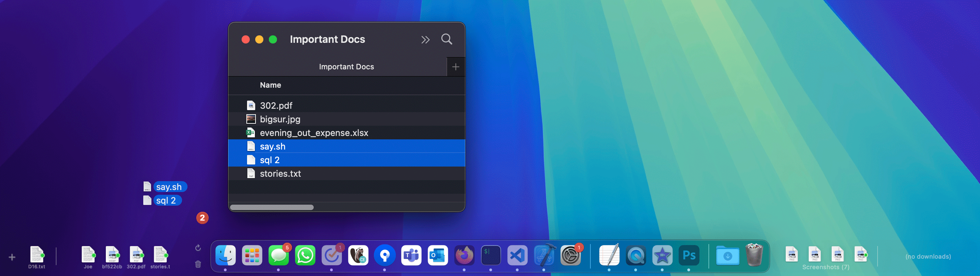Image resolution: width=980 pixels, height=276 pixels.
Task: Click the trash icon next to the shelf
Action: click(x=198, y=264)
